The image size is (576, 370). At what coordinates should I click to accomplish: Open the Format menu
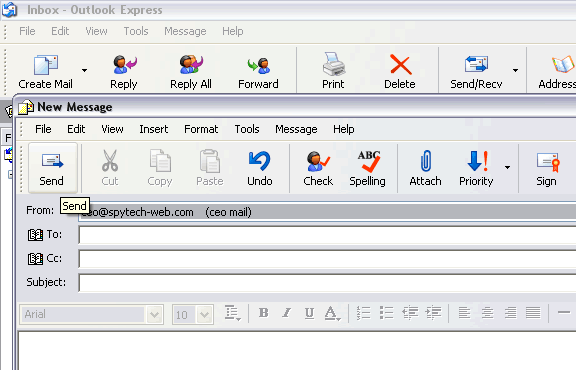point(201,129)
